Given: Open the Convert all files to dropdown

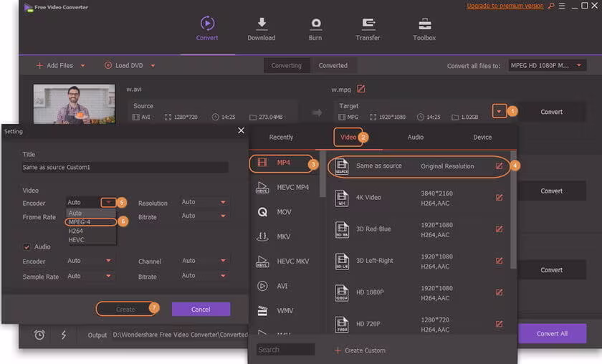Looking at the screenshot, I should point(547,66).
